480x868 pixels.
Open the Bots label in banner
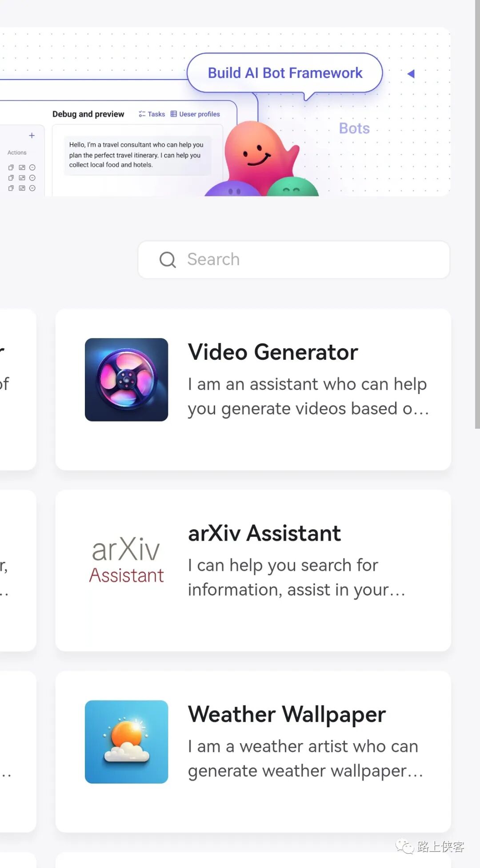(x=354, y=128)
